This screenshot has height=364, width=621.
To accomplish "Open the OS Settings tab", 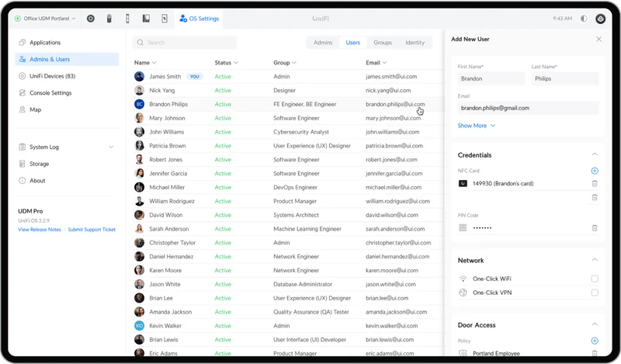I will (x=199, y=19).
